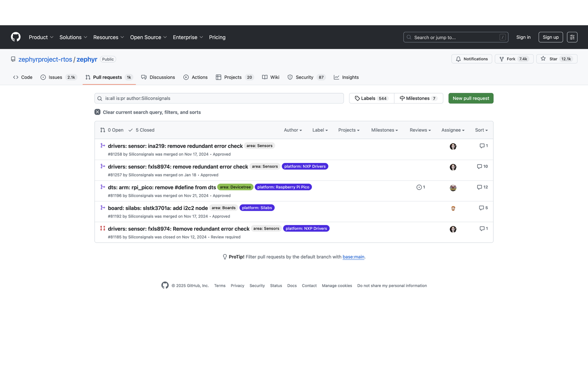Open the Actions tab
This screenshot has height=368, width=588.
coord(195,77)
